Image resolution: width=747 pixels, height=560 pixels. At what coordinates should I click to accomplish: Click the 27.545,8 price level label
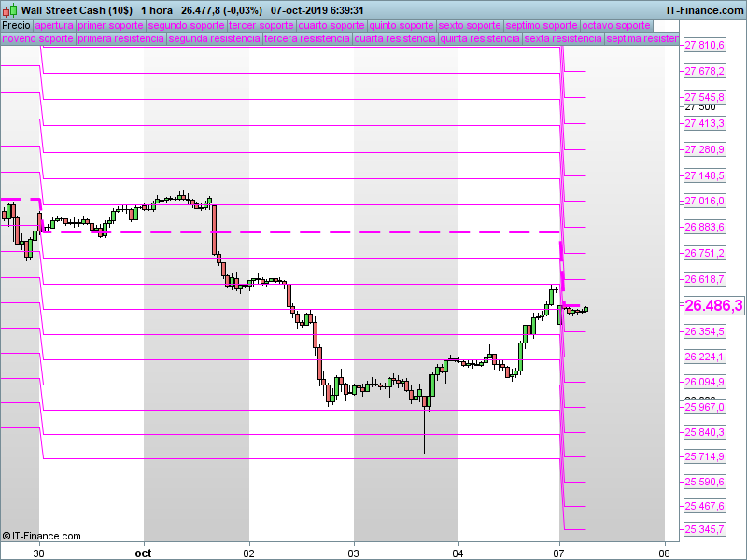(705, 97)
